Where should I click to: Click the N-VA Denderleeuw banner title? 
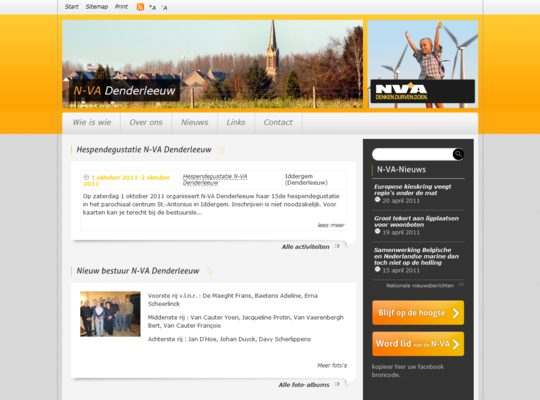124,91
